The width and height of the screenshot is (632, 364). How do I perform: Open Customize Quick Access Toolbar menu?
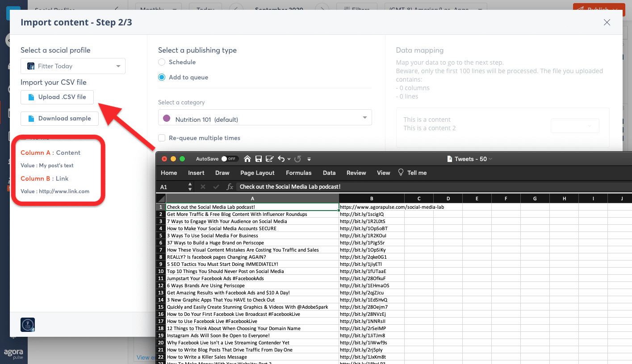(309, 159)
